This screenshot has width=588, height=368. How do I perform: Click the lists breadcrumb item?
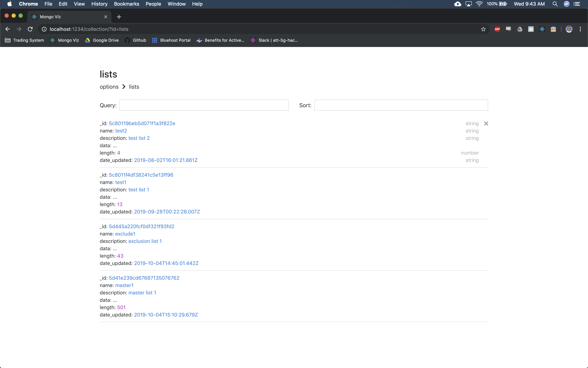click(x=134, y=87)
